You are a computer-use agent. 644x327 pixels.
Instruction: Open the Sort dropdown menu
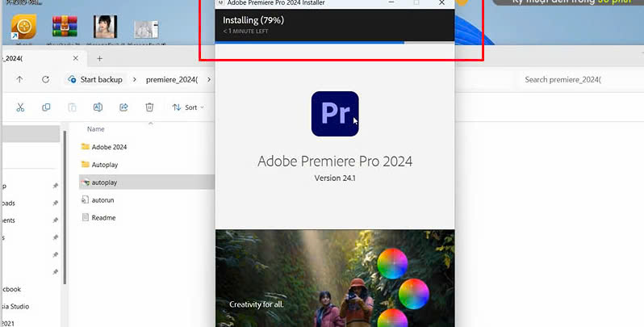[x=187, y=107]
